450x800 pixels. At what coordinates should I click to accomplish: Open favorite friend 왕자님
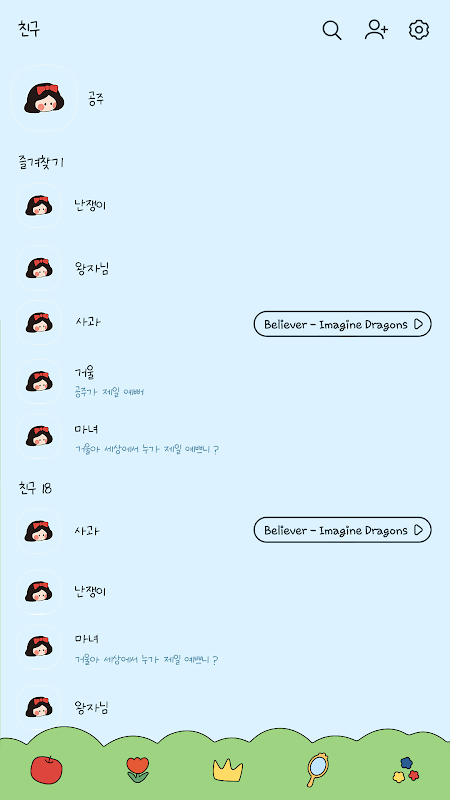point(225,268)
